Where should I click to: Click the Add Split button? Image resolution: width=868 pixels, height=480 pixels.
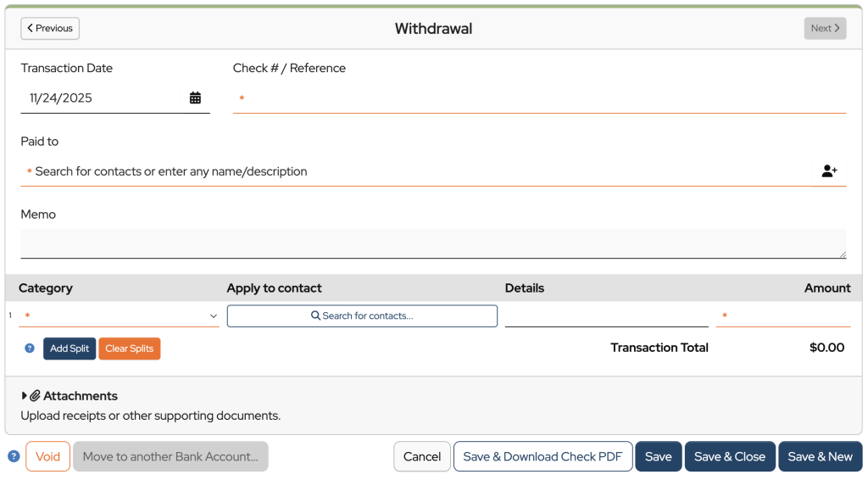coord(70,349)
